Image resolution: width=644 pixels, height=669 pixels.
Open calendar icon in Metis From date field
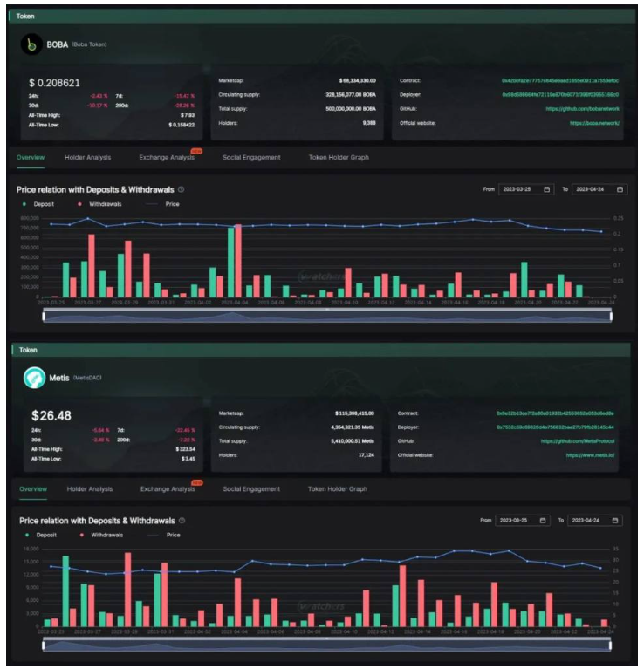pyautogui.click(x=543, y=521)
